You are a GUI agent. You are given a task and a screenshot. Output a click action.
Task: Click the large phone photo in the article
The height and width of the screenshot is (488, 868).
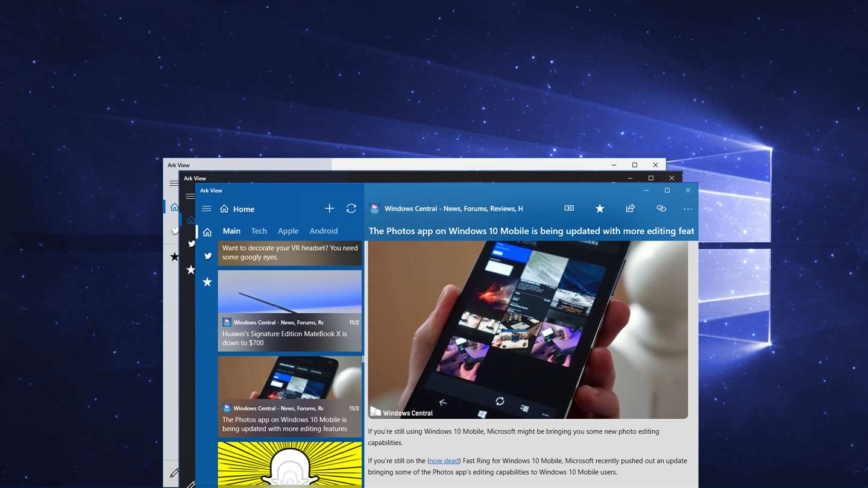[528, 330]
